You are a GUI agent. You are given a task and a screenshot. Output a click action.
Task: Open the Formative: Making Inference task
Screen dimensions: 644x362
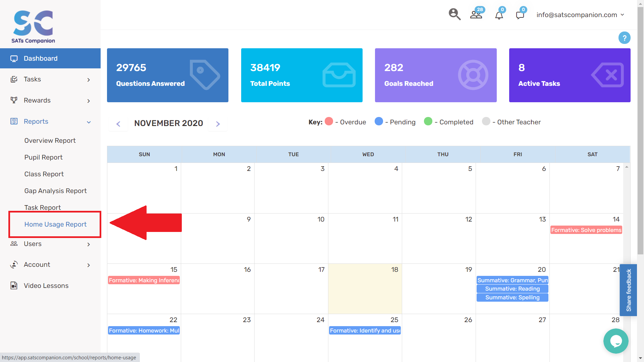144,280
